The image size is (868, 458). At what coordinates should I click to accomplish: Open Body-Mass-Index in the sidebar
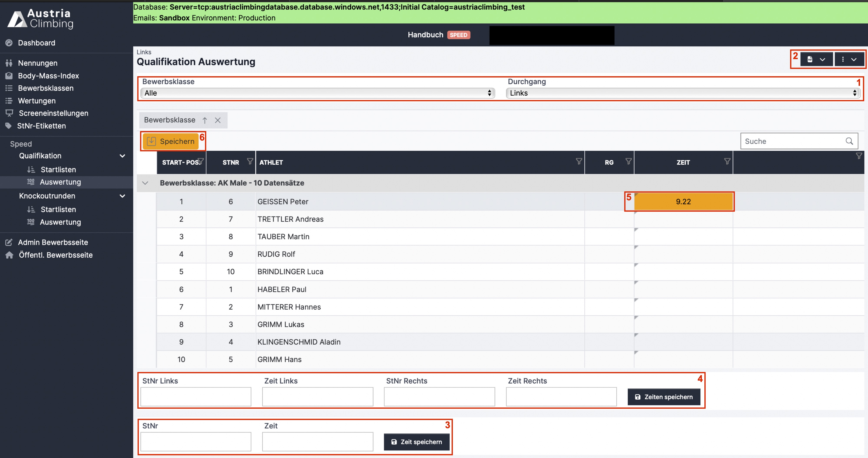(x=48, y=76)
